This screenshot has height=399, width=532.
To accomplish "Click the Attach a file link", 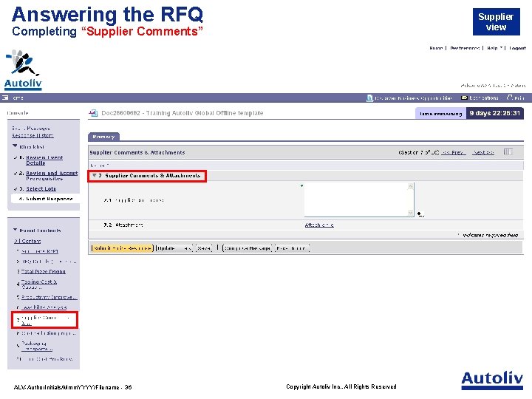I will [319, 225].
